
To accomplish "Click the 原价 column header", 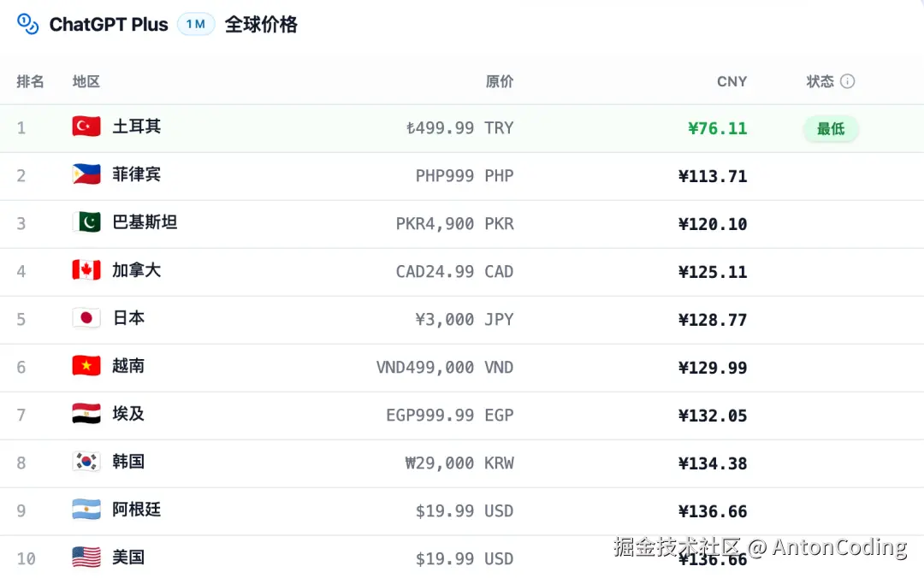I will (499, 81).
